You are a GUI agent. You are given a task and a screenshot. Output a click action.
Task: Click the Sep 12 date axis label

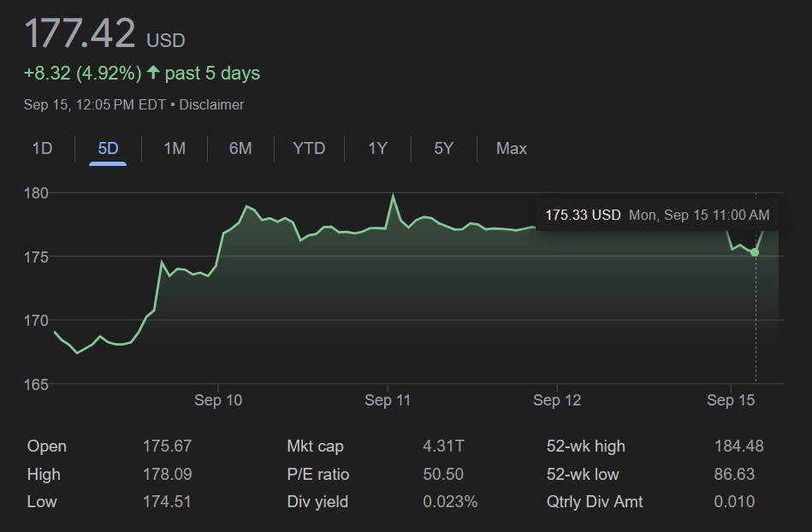tap(557, 400)
